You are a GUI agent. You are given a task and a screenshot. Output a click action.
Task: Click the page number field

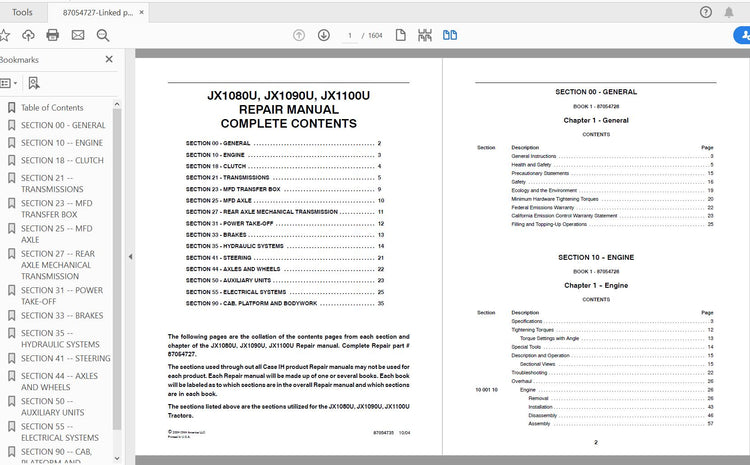350,35
